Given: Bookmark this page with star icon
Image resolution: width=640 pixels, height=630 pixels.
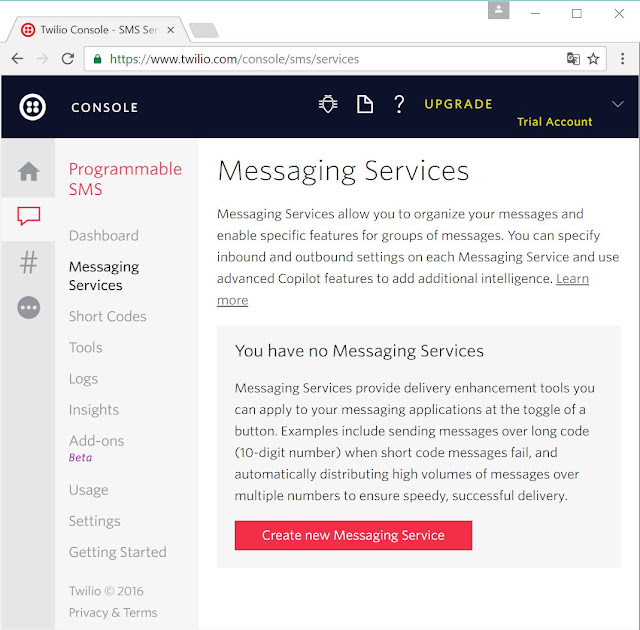Looking at the screenshot, I should (593, 59).
